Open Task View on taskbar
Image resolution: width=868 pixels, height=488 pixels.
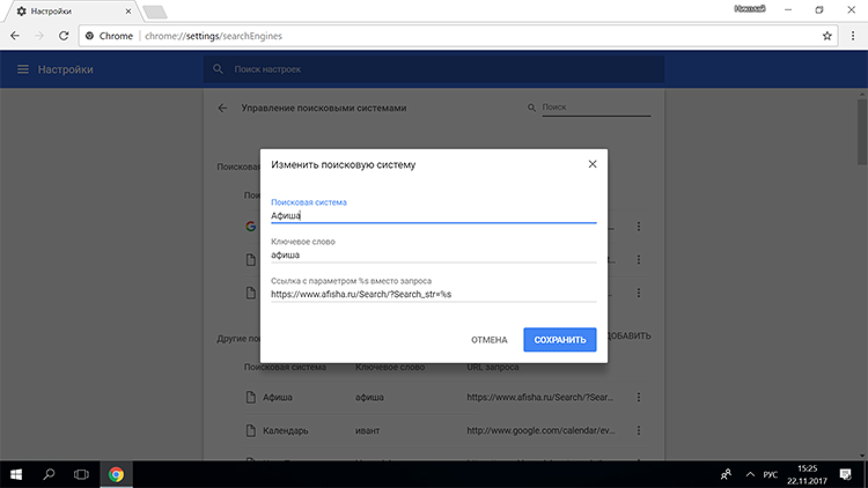tap(82, 475)
